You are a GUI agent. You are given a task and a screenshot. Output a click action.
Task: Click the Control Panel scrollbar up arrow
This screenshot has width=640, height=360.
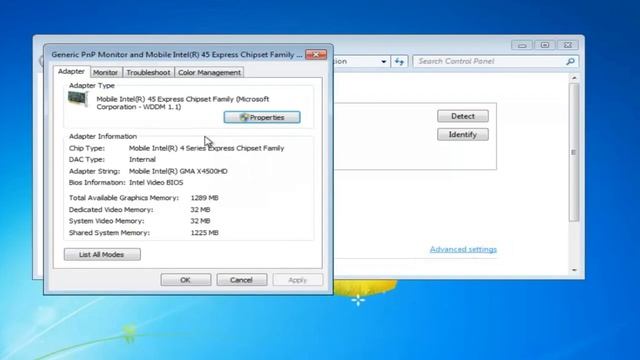coord(574,78)
